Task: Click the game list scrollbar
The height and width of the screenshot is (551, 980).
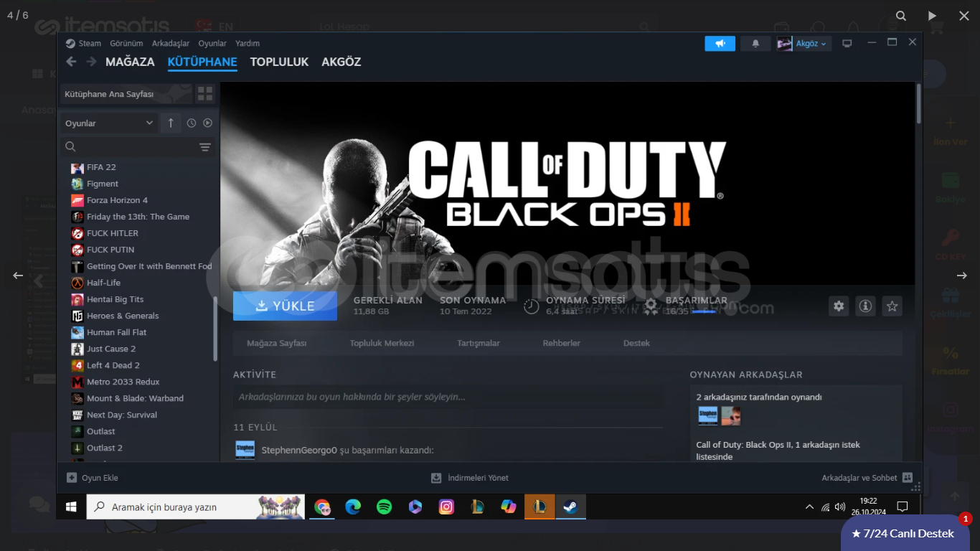Action: click(215, 328)
